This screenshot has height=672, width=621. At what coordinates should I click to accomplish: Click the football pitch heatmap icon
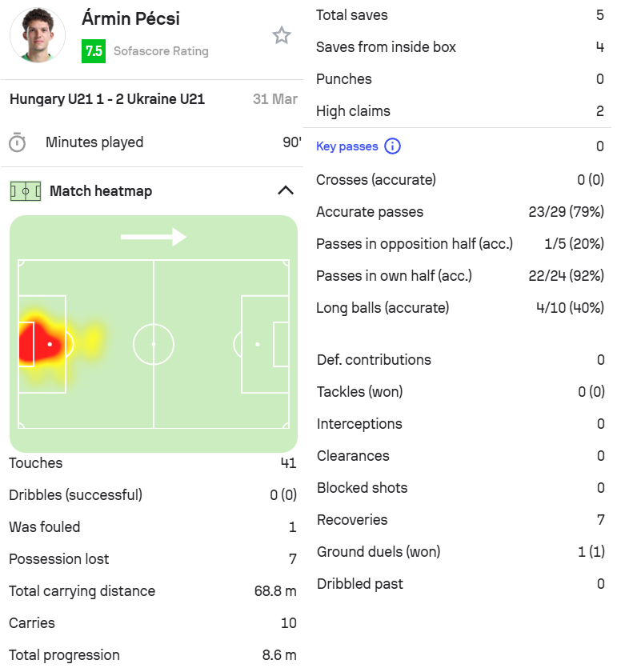(25, 191)
